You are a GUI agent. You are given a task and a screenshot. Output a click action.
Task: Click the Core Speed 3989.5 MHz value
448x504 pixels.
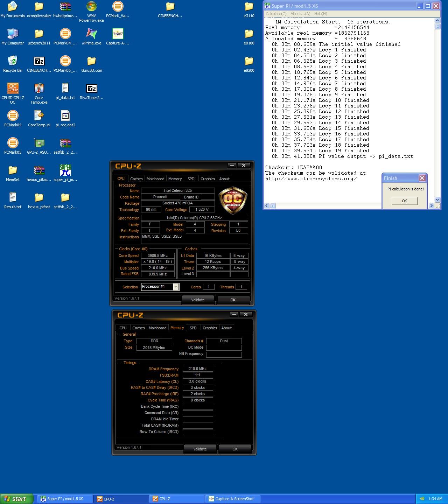point(158,255)
